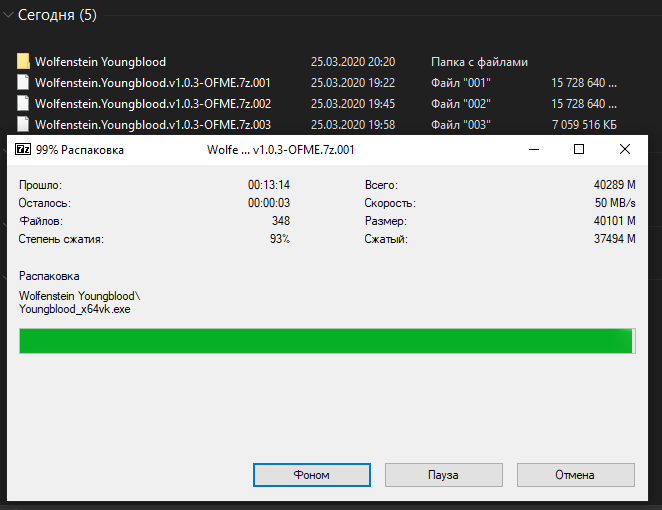Click total value 40289 M
The image size is (662, 510).
pyautogui.click(x=615, y=185)
